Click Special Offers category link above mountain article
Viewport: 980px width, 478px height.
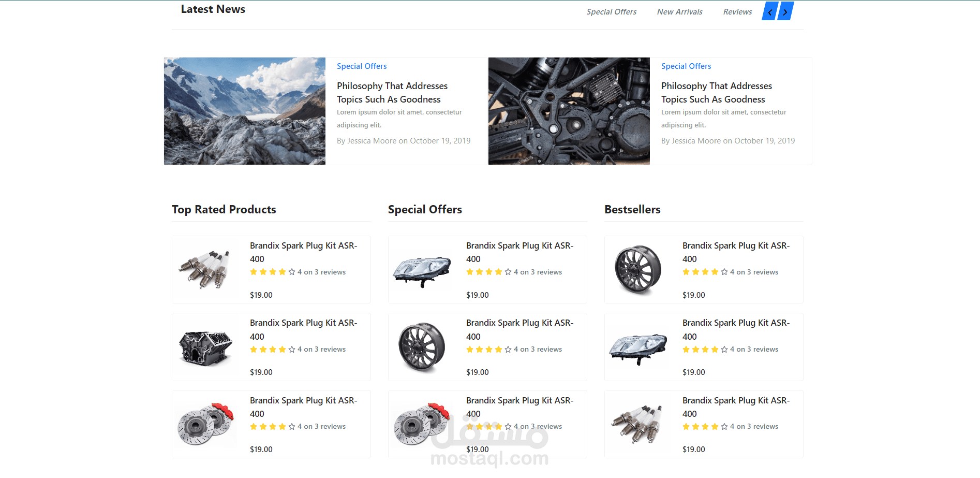click(x=362, y=66)
